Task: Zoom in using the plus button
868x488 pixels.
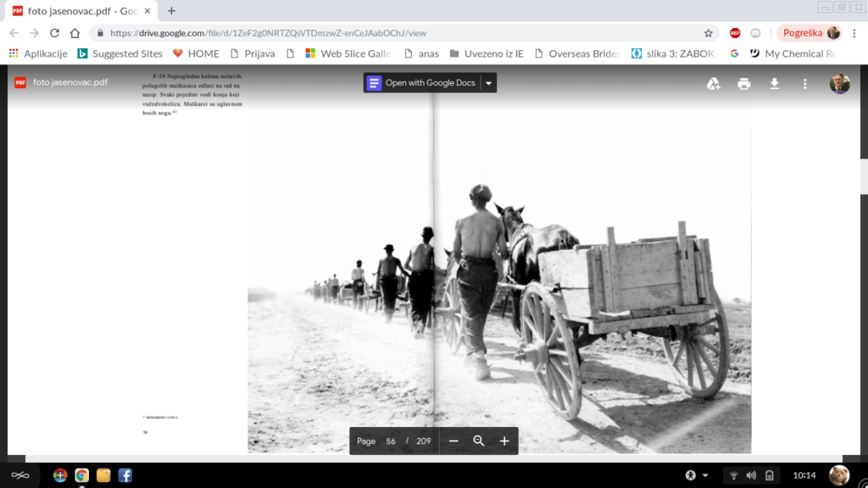Action: coord(504,441)
